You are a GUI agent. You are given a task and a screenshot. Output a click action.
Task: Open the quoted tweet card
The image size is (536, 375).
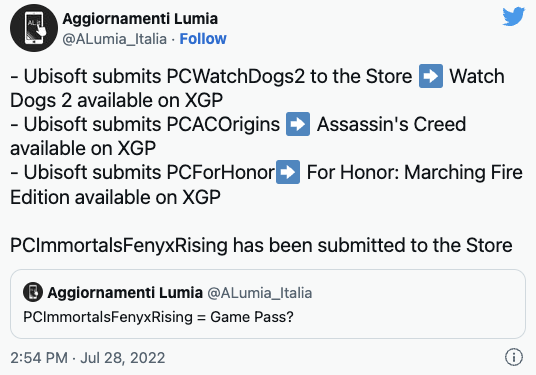268,304
